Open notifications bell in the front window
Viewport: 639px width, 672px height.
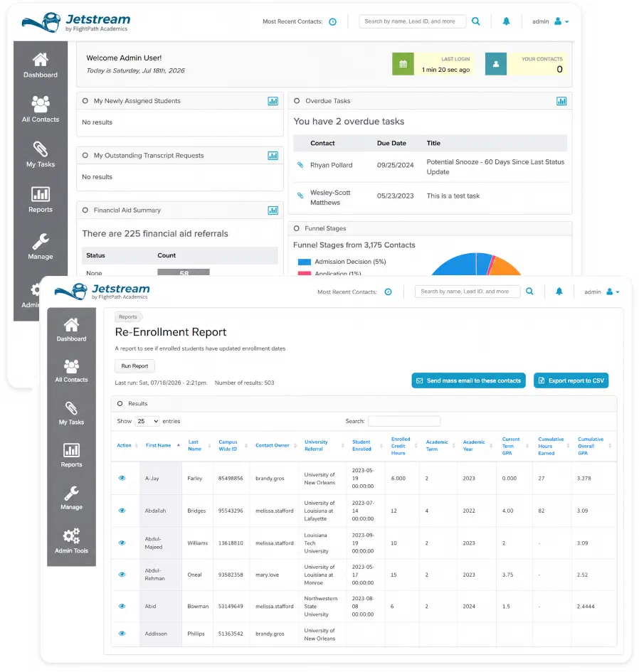click(559, 292)
